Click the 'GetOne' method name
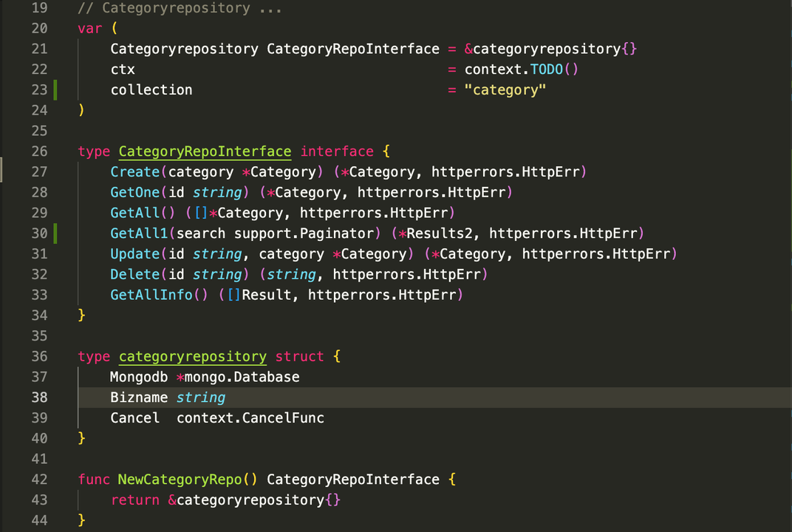Image resolution: width=792 pixels, height=532 pixels. (135, 193)
